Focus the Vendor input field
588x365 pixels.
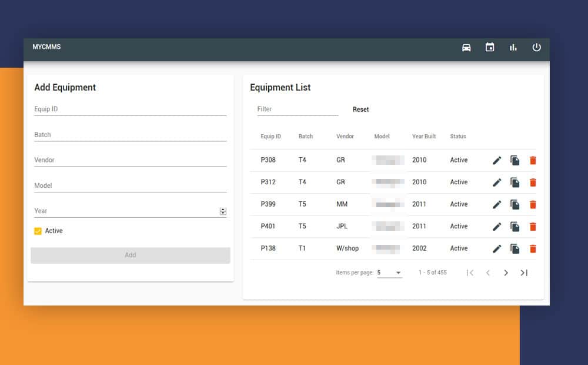(131, 160)
